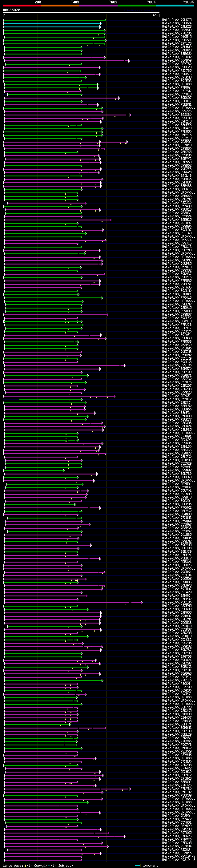Select label UniRef100_B9EYY2

(x=177, y=159)
